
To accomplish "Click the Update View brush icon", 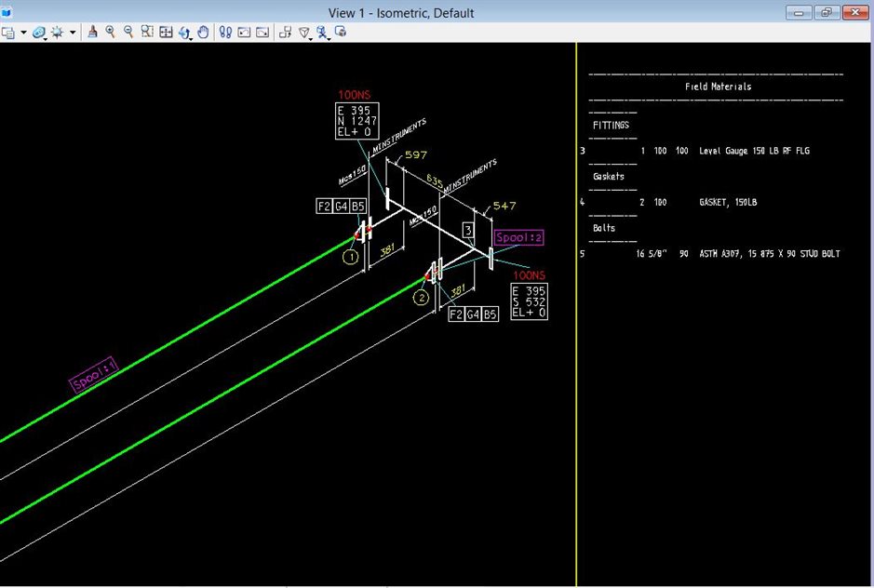I will coord(92,32).
